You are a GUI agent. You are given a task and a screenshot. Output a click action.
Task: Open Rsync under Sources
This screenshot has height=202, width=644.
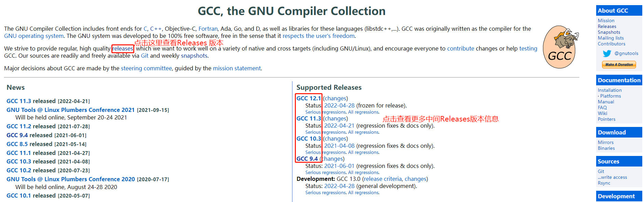(x=604, y=183)
